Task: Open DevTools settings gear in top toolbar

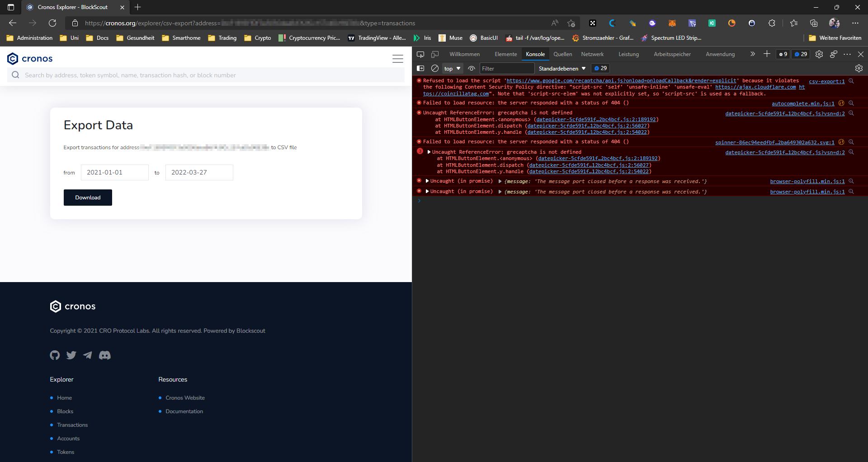Action: (819, 54)
